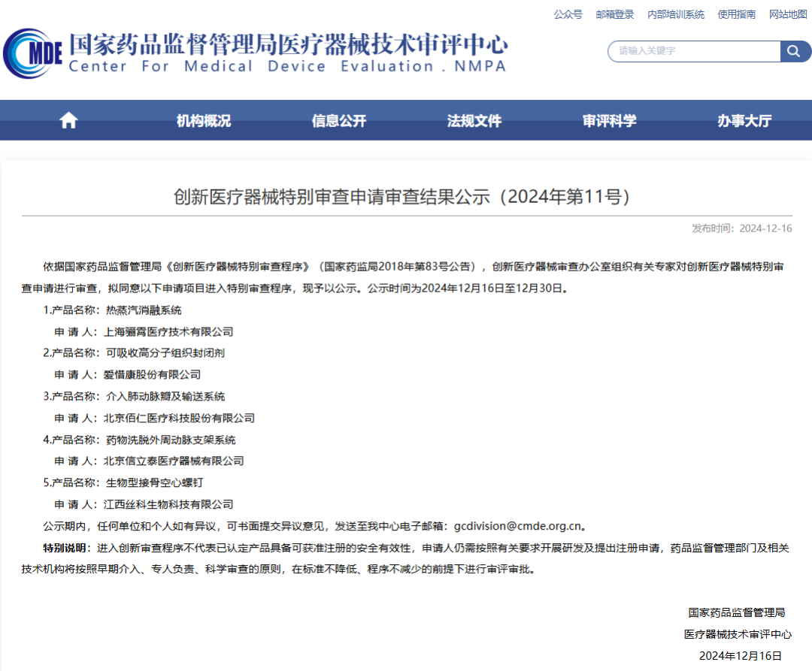
Task: Go to 审评科学 section
Action: pyautogui.click(x=609, y=121)
